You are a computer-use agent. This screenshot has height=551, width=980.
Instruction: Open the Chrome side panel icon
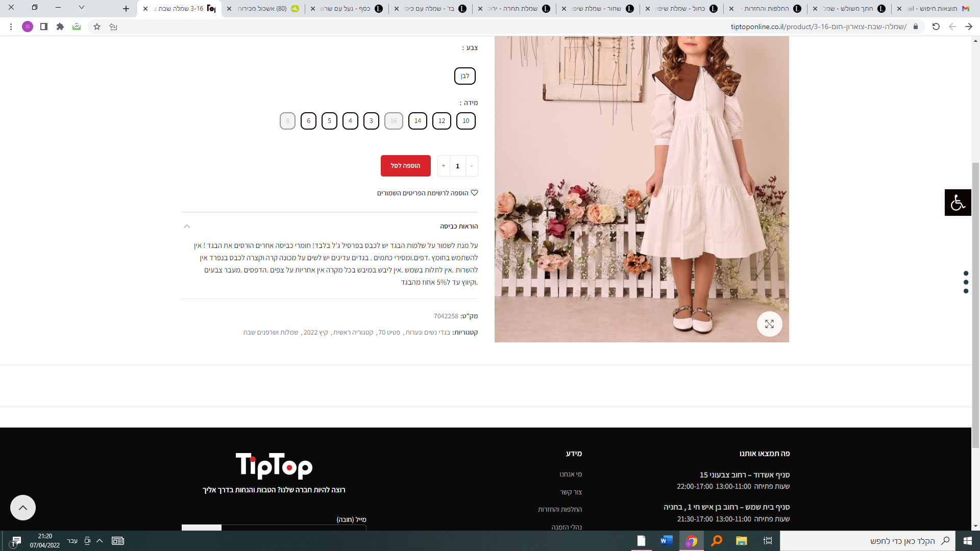click(44, 27)
